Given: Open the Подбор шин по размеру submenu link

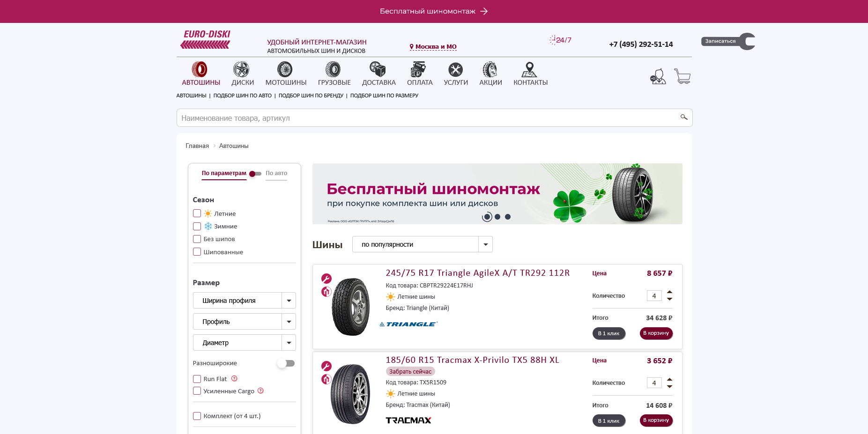Looking at the screenshot, I should pos(385,96).
